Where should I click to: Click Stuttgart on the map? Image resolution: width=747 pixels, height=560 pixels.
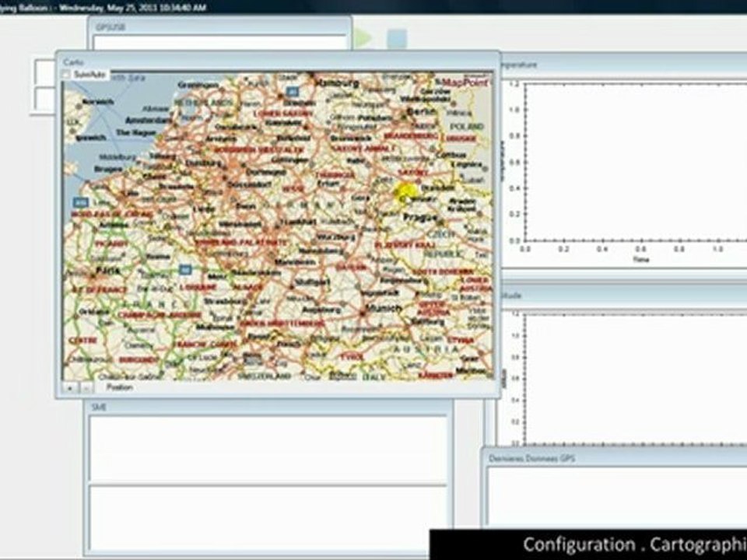(x=312, y=282)
